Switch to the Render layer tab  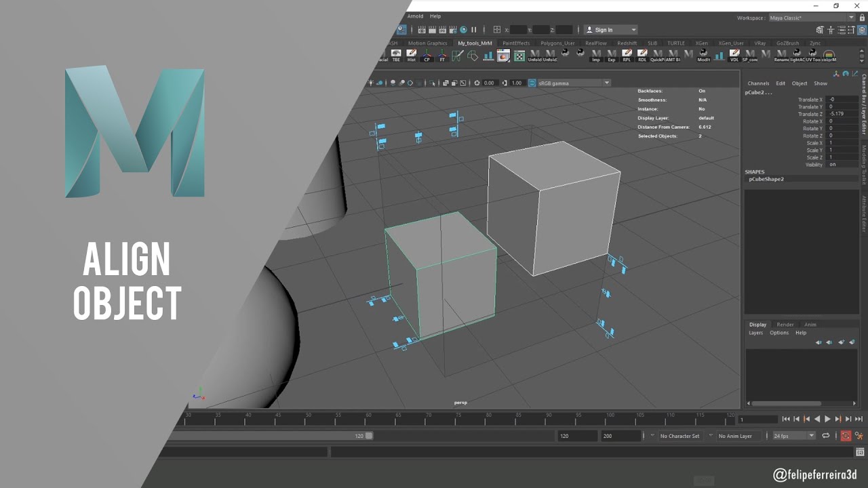[785, 325]
